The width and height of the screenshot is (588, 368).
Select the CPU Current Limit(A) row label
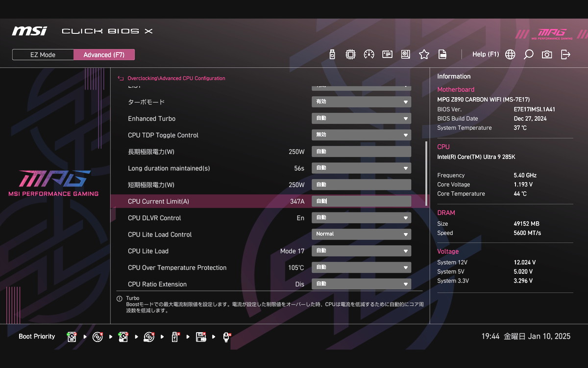pyautogui.click(x=158, y=202)
